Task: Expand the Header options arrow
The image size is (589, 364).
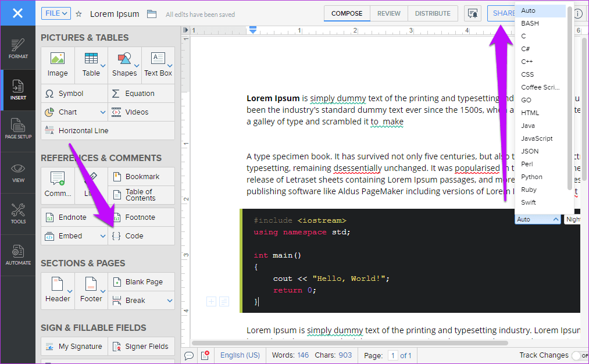Action: [70, 291]
